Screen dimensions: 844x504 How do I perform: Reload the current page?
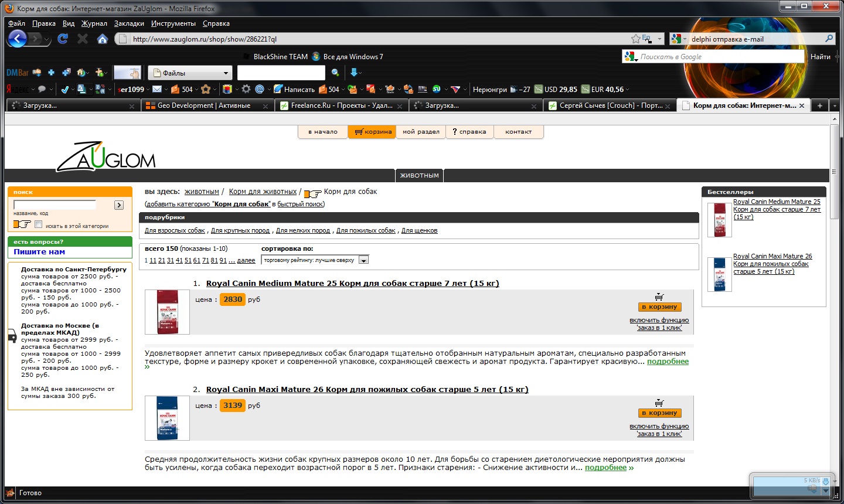pyautogui.click(x=63, y=39)
